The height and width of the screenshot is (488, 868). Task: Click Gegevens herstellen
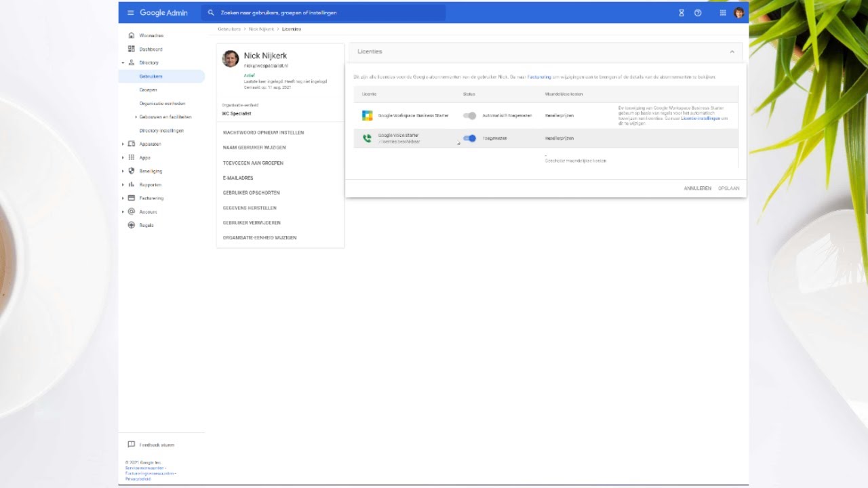[250, 208]
